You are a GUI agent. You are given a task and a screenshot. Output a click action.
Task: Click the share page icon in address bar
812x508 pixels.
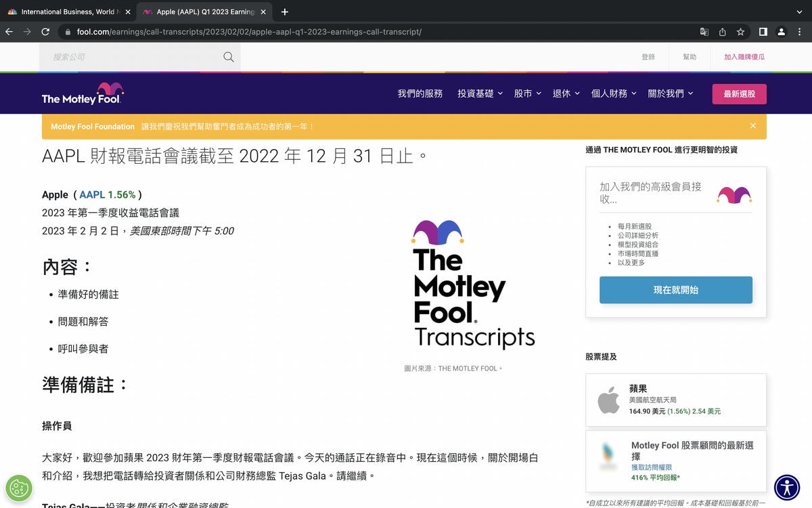pos(723,32)
